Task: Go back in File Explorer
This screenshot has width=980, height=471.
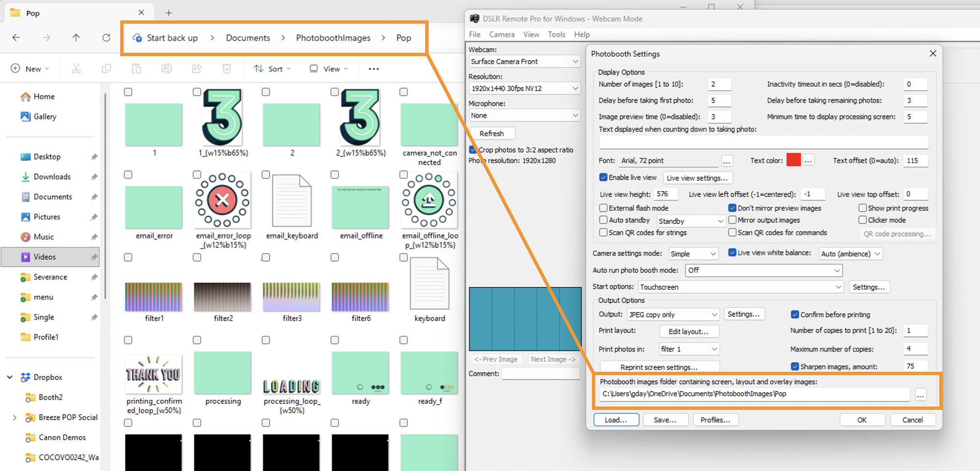Action: coord(16,38)
